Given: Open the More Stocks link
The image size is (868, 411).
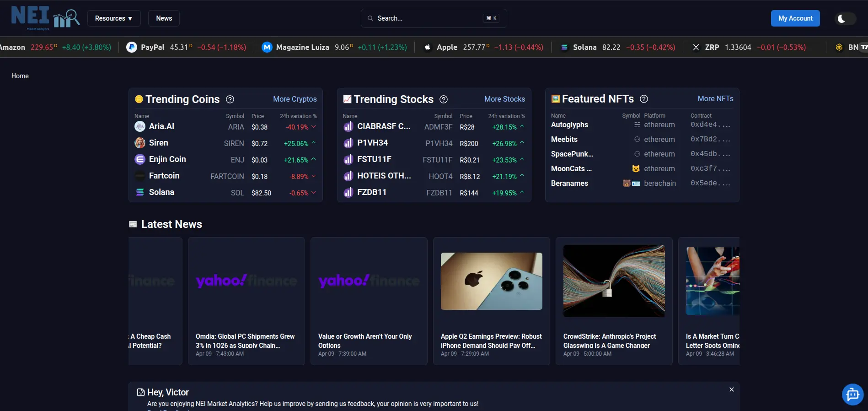Looking at the screenshot, I should coord(505,99).
